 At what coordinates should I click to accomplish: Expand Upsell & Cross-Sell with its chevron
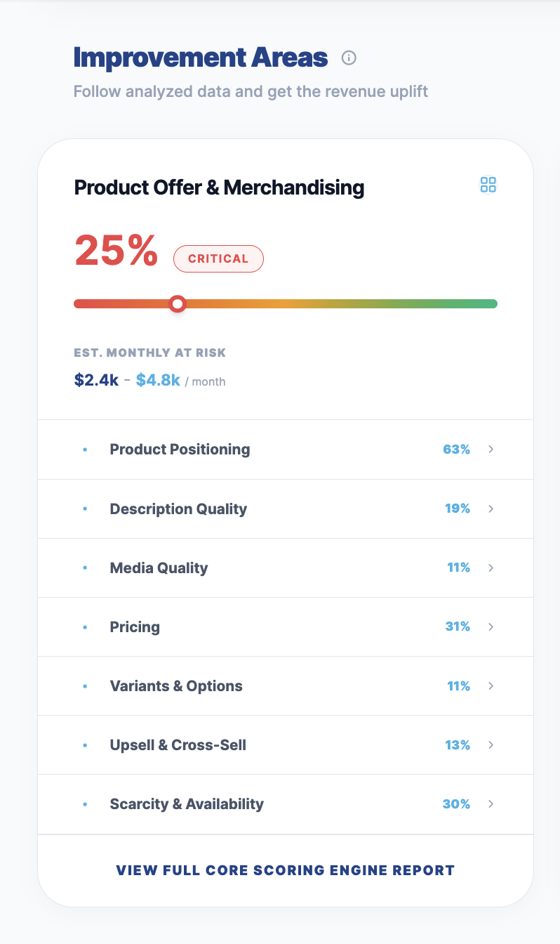pos(491,745)
